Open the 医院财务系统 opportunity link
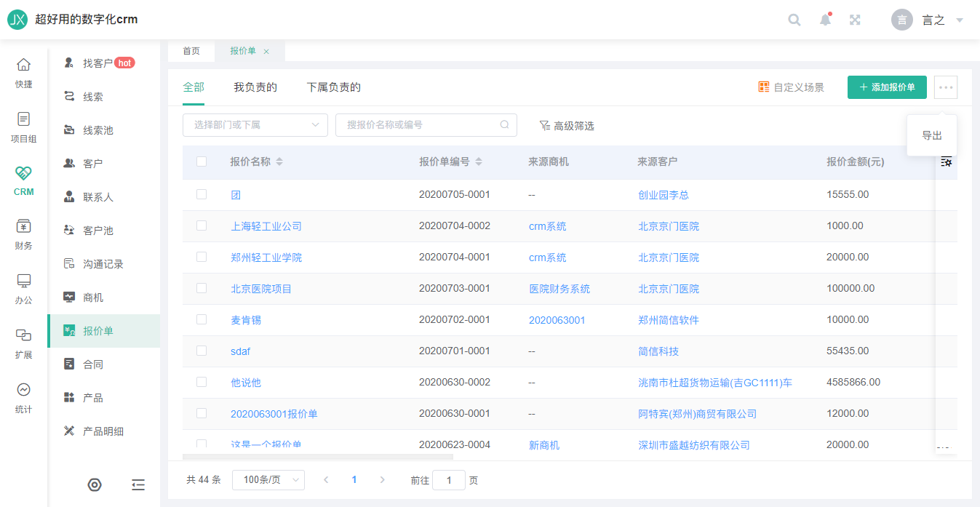 pos(559,289)
